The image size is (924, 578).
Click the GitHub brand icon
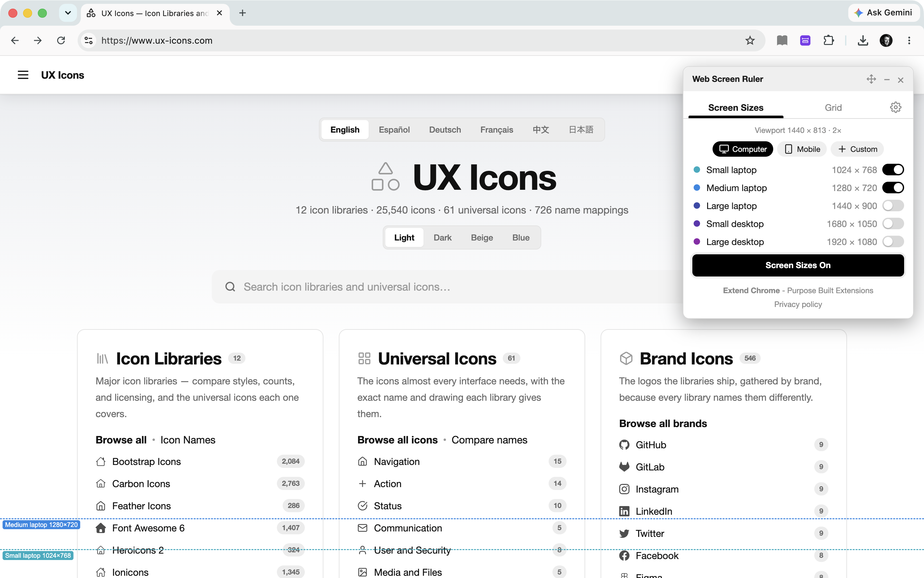[x=624, y=445]
